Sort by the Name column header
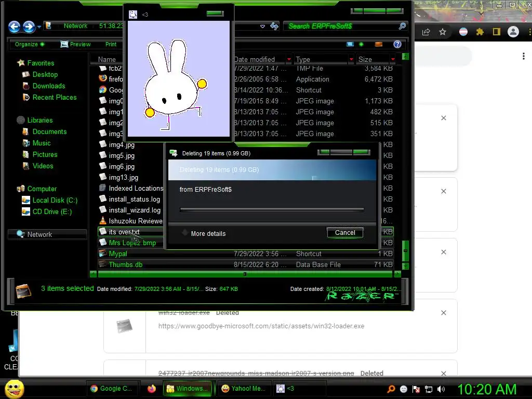The width and height of the screenshot is (532, 399). [107, 59]
